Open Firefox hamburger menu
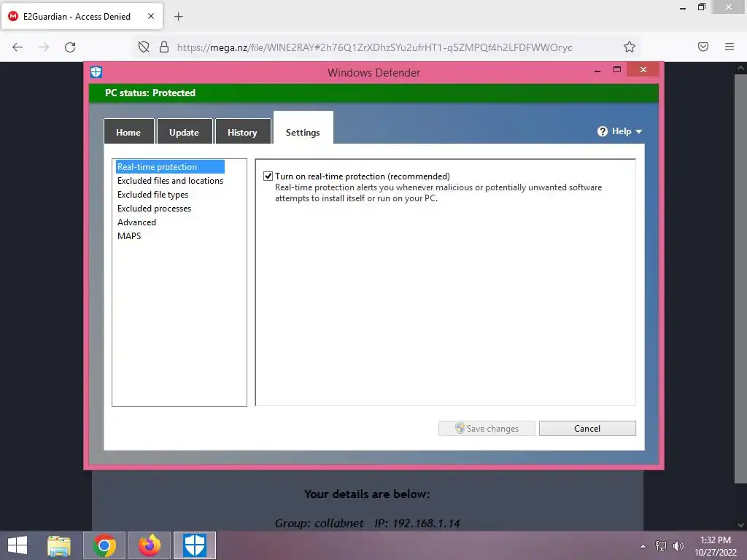Viewport: 747px width, 560px height. tap(729, 47)
